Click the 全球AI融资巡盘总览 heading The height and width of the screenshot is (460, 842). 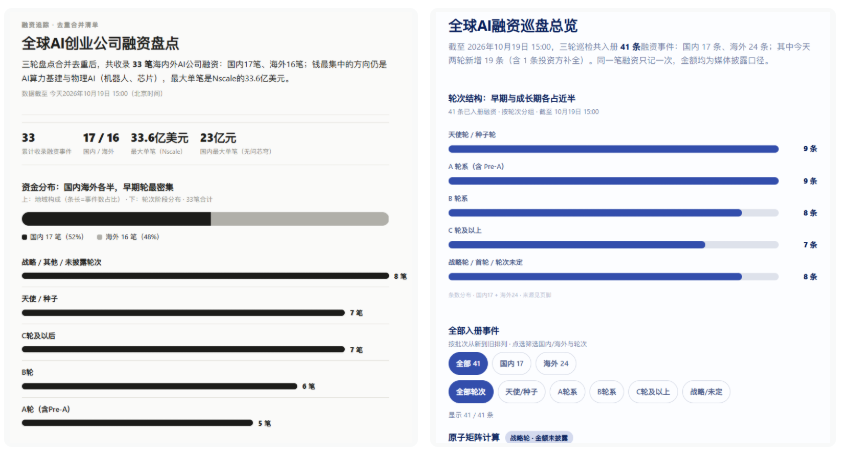[x=513, y=26]
